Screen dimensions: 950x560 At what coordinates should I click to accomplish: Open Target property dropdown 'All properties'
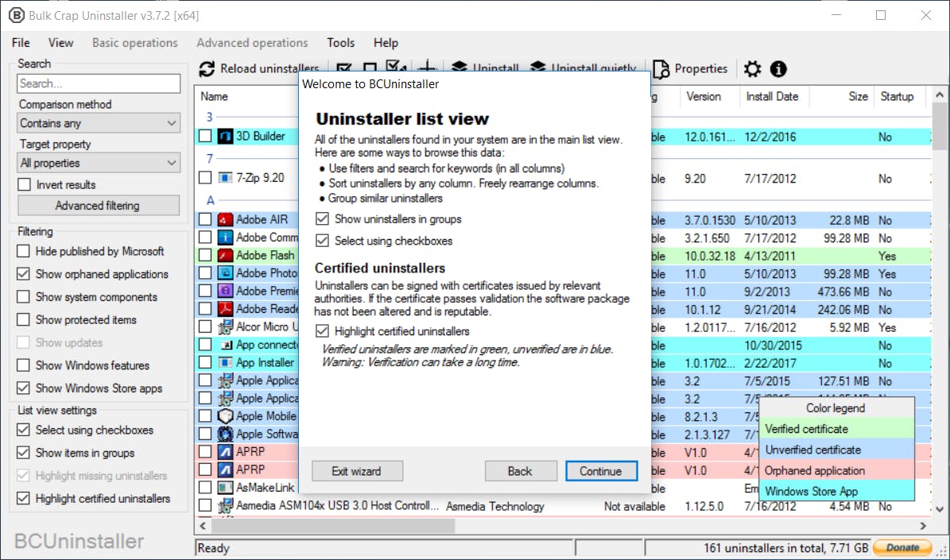(x=99, y=163)
